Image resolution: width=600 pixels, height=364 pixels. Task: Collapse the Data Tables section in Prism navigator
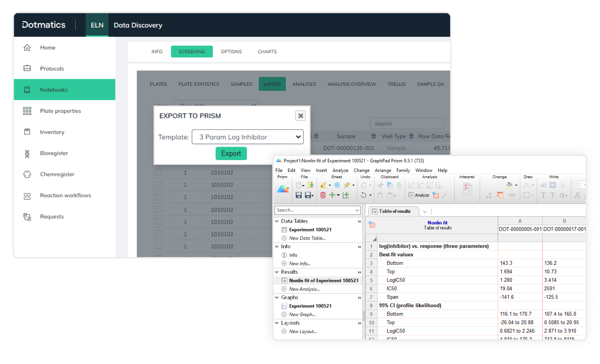277,221
